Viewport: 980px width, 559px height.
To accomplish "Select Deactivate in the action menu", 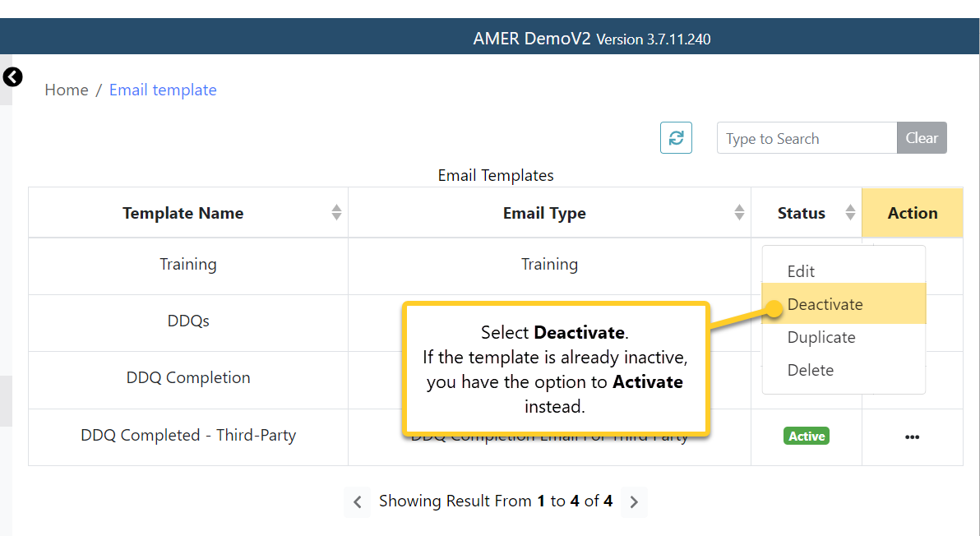I will (844, 304).
